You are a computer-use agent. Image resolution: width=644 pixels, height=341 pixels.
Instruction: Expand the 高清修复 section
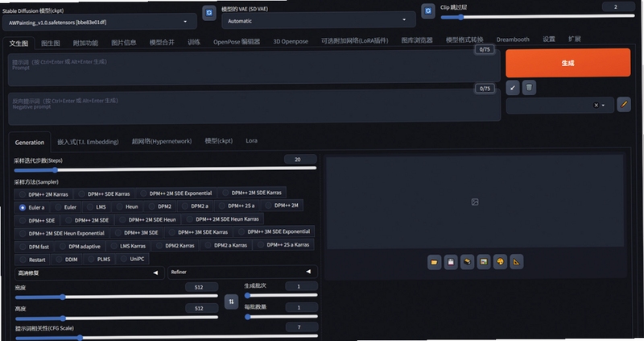tap(89, 272)
